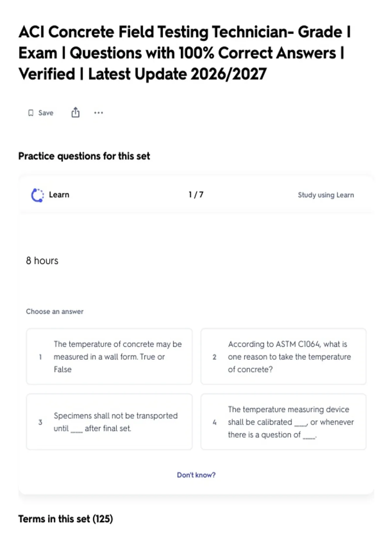392x556 pixels.
Task: Open the share icon
Action: [75, 112]
